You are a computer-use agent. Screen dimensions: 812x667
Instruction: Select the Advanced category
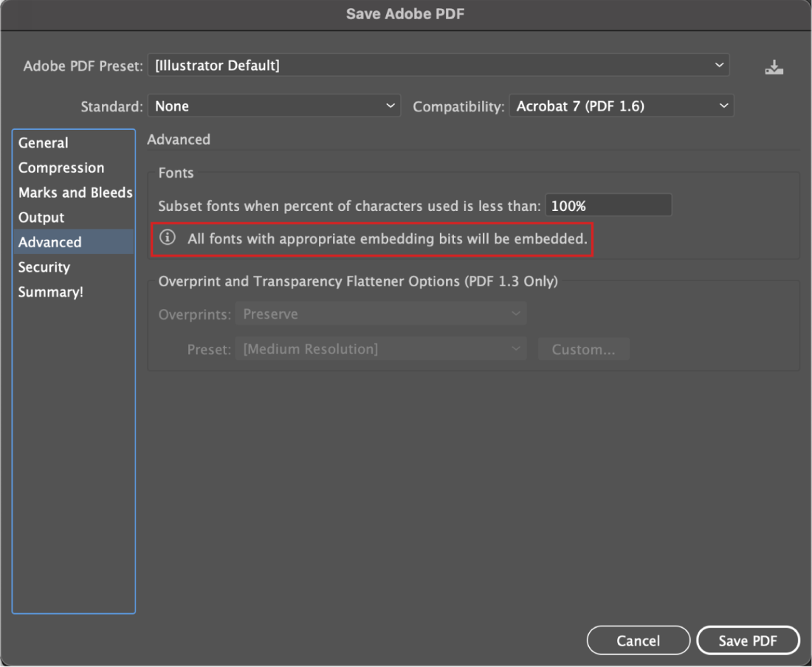(x=74, y=242)
